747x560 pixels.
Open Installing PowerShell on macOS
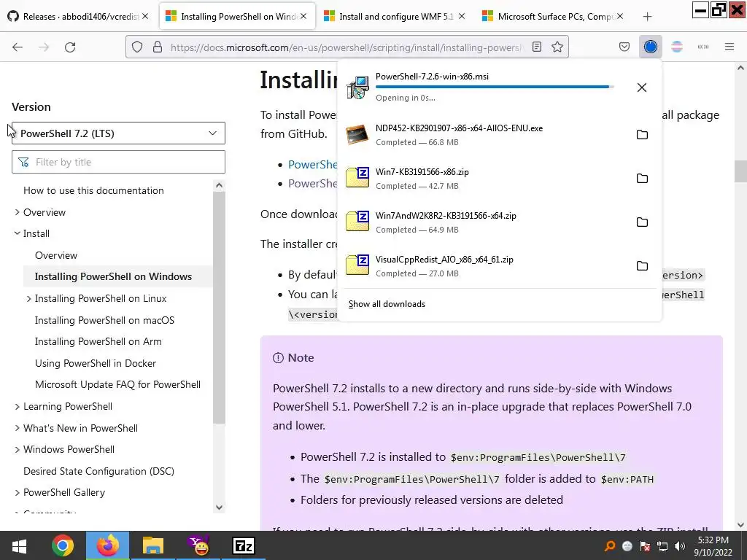click(x=104, y=321)
